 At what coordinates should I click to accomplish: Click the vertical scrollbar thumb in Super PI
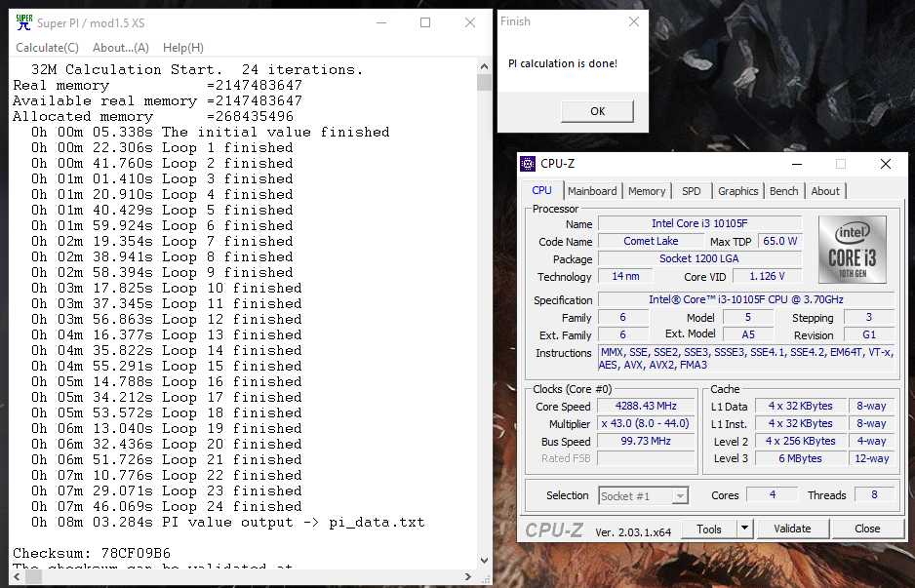(x=484, y=82)
